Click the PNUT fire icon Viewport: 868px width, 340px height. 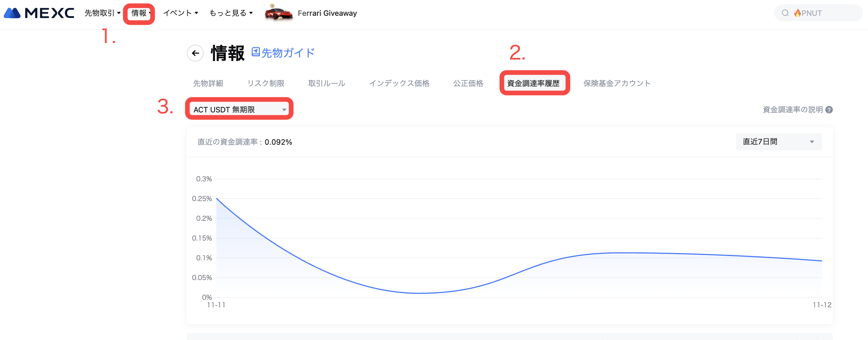pos(797,13)
